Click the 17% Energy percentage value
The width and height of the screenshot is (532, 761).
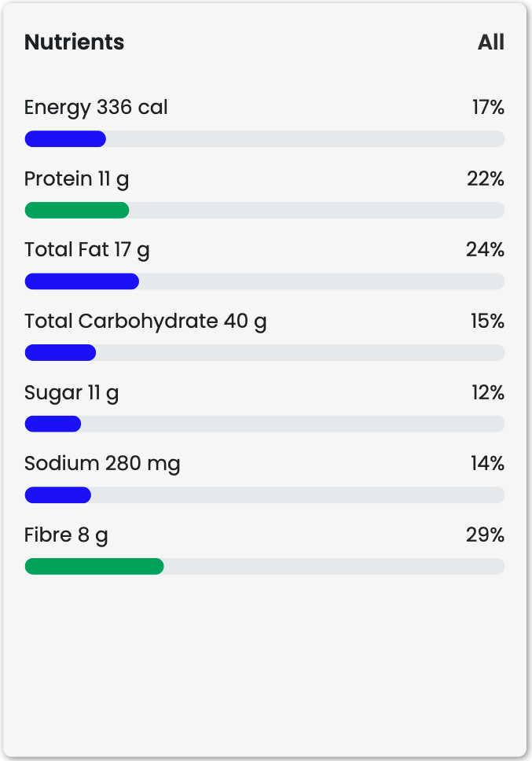point(488,108)
